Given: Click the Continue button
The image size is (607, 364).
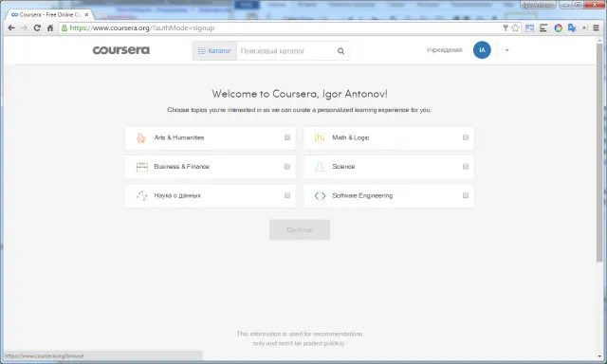Looking at the screenshot, I should [300, 229].
